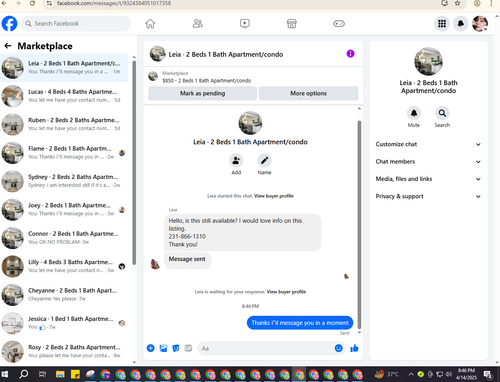The image size is (500, 382).
Task: Open View buyer profile link after 'waiting for your response'
Action: (286, 292)
